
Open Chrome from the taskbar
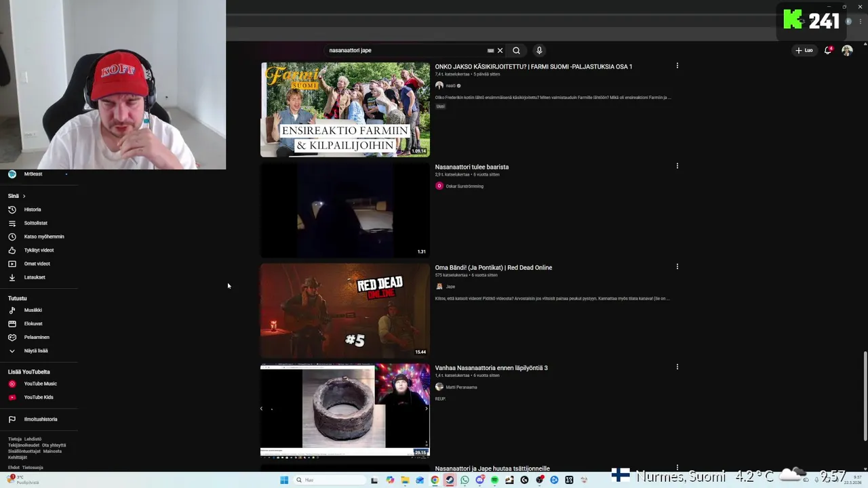(x=435, y=480)
